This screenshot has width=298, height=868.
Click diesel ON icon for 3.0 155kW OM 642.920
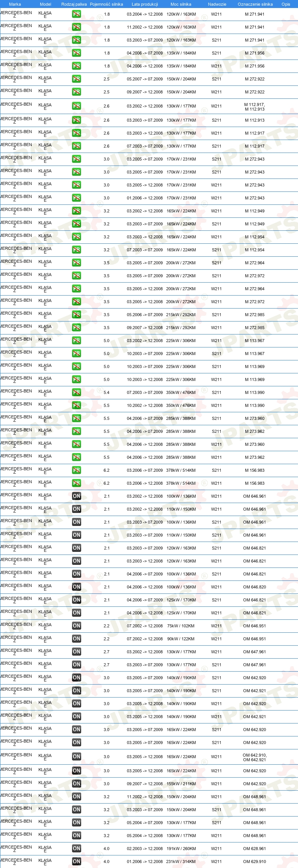[77, 784]
